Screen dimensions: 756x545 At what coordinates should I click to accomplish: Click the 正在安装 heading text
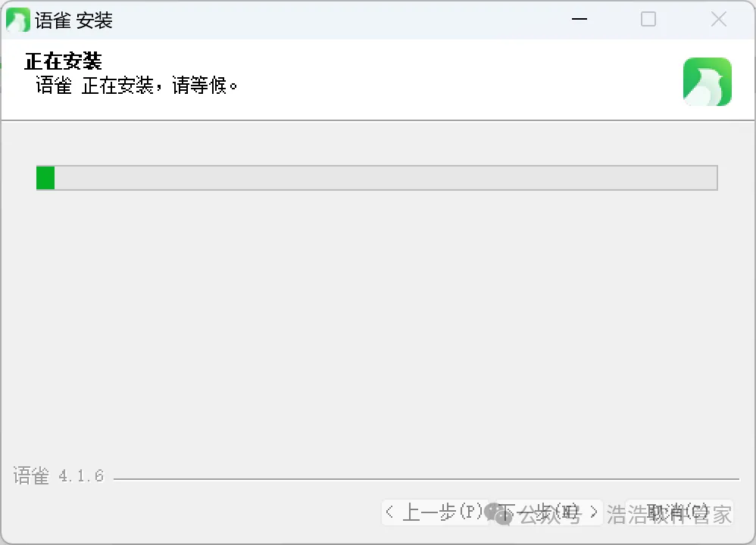(63, 61)
